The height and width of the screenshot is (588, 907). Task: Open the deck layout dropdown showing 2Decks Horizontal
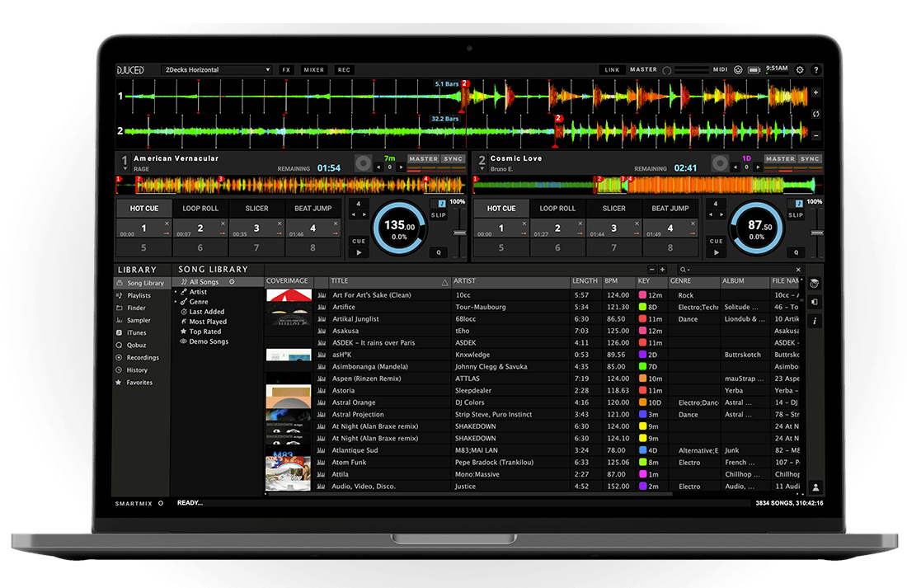coord(218,70)
